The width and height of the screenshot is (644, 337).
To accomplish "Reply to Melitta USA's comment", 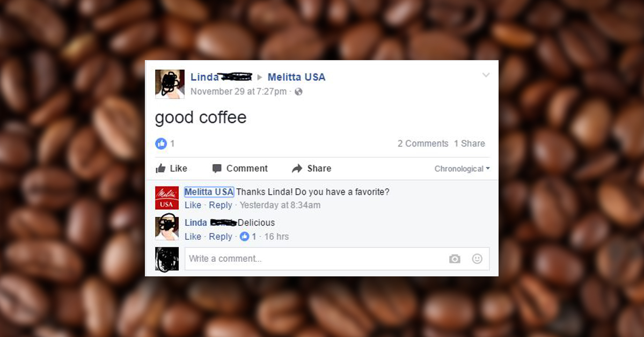I will coord(221,205).
